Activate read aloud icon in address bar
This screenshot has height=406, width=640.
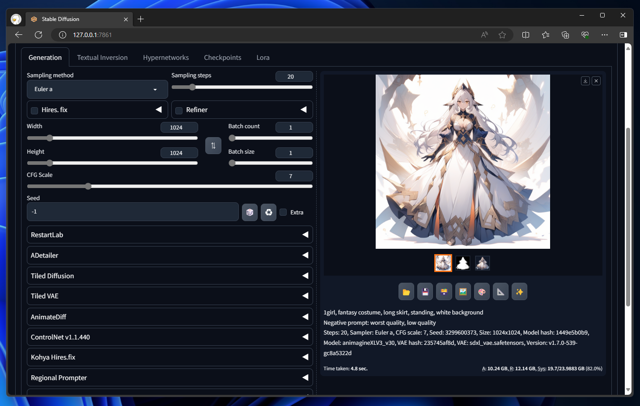pos(484,35)
